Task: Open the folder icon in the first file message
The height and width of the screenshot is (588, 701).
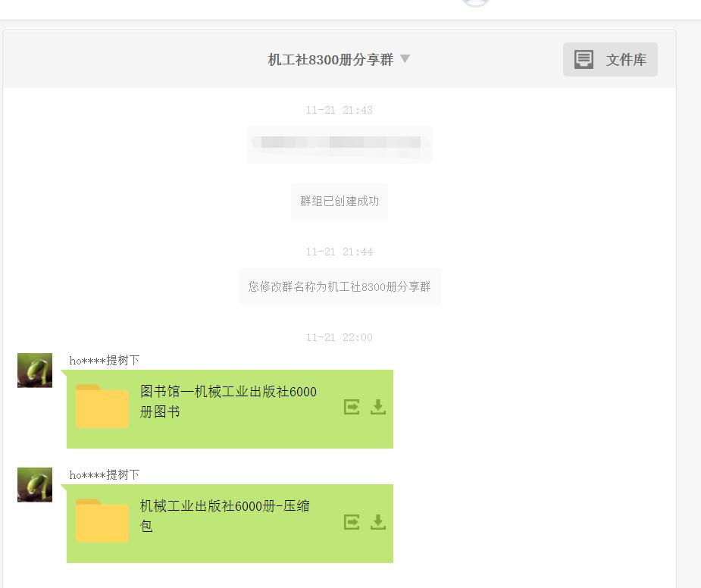Action: coord(102,407)
